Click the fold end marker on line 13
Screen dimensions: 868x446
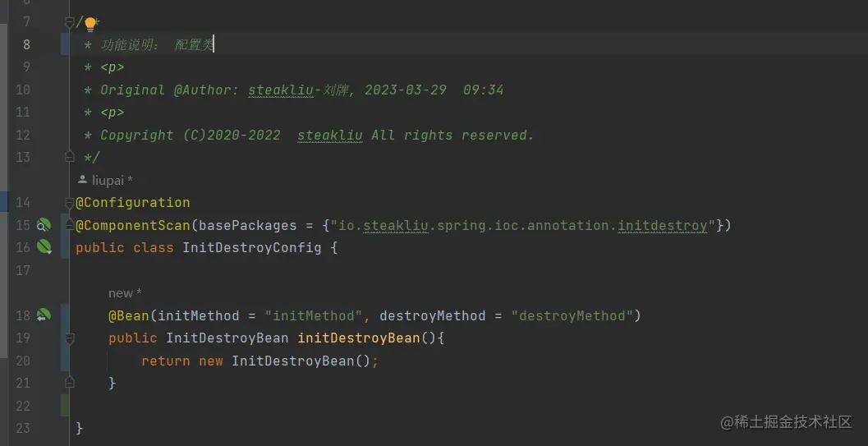69,157
